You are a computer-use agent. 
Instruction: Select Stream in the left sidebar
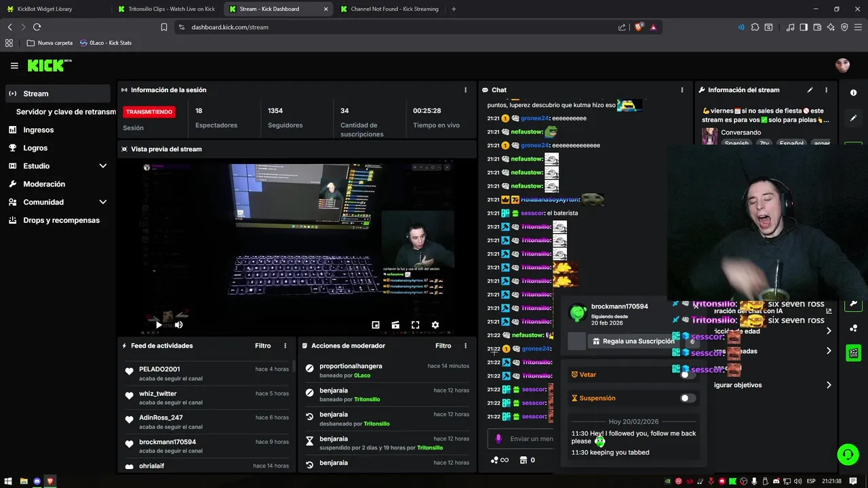(58, 94)
